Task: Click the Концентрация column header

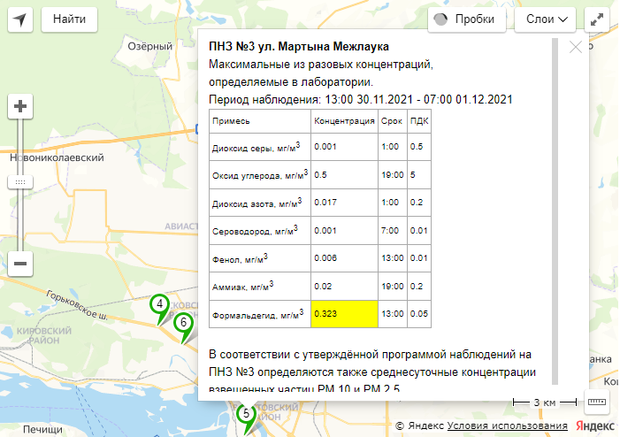Action: (x=343, y=120)
